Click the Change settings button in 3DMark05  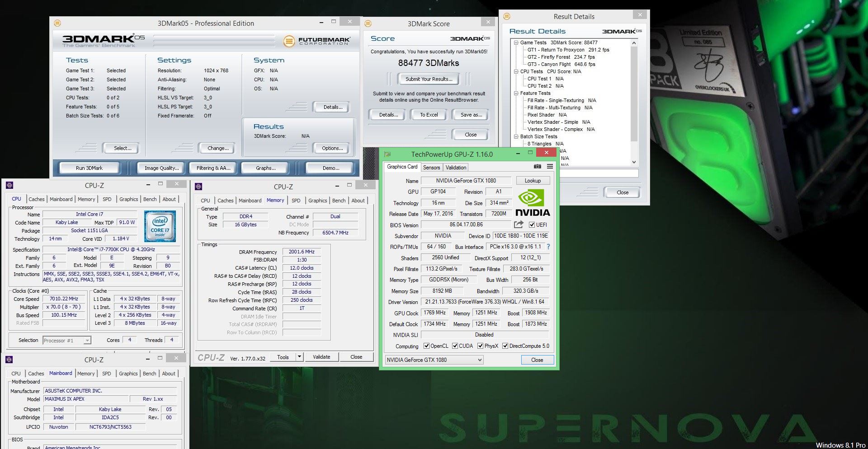(x=217, y=148)
